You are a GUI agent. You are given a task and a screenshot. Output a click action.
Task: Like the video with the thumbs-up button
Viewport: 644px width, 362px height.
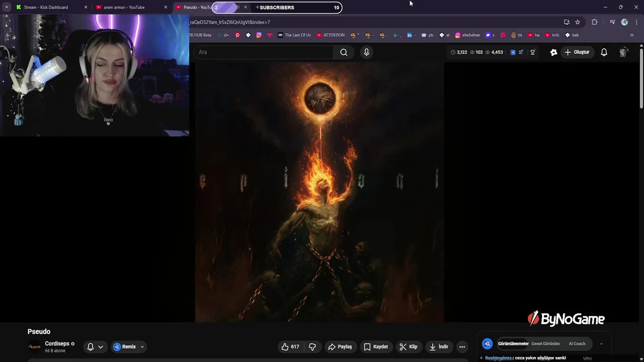click(x=290, y=346)
